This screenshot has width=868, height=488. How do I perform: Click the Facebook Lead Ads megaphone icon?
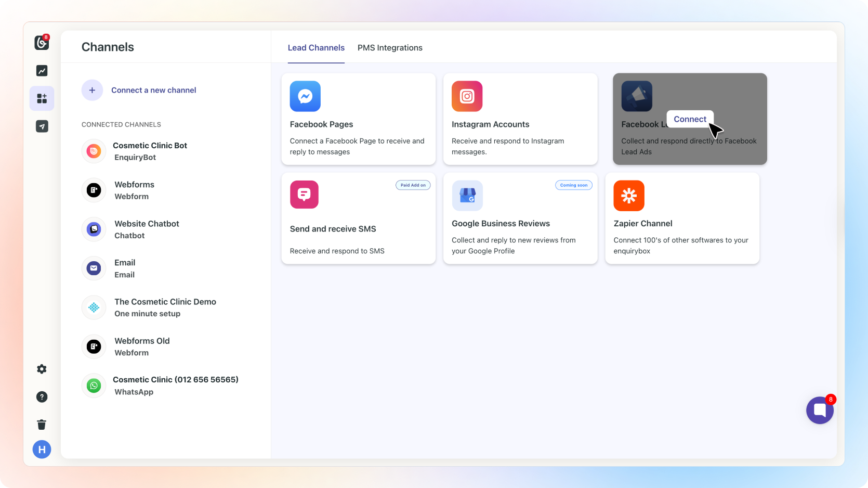[637, 96]
